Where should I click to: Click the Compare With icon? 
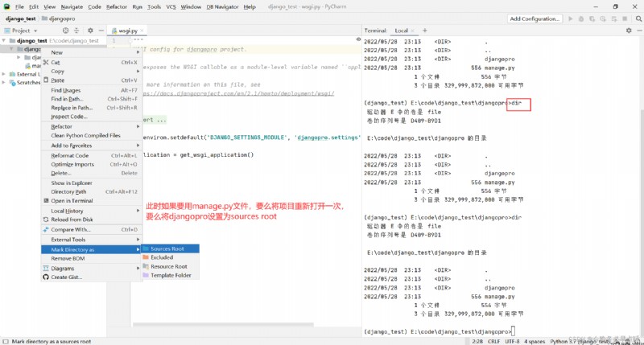(46, 229)
